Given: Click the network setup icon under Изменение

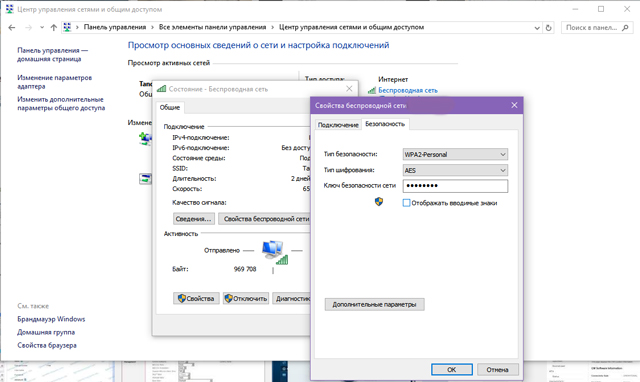Looking at the screenshot, I should coord(145,139).
